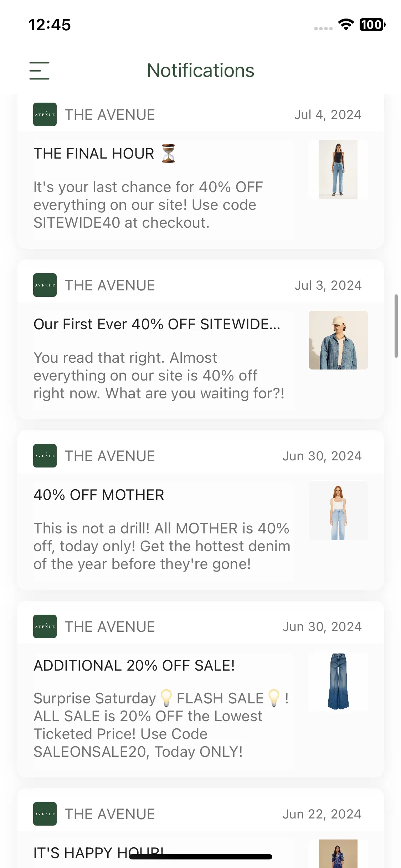Tap The Avenue logo on Jul 3 notification

pyautogui.click(x=45, y=285)
